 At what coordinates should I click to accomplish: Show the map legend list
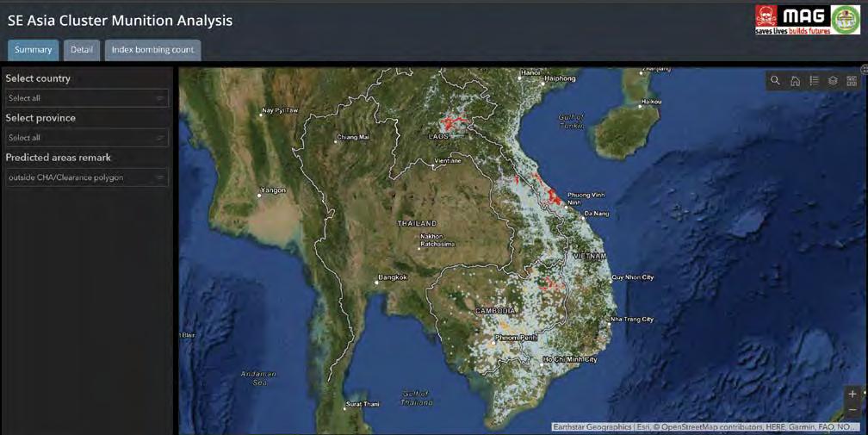[814, 81]
